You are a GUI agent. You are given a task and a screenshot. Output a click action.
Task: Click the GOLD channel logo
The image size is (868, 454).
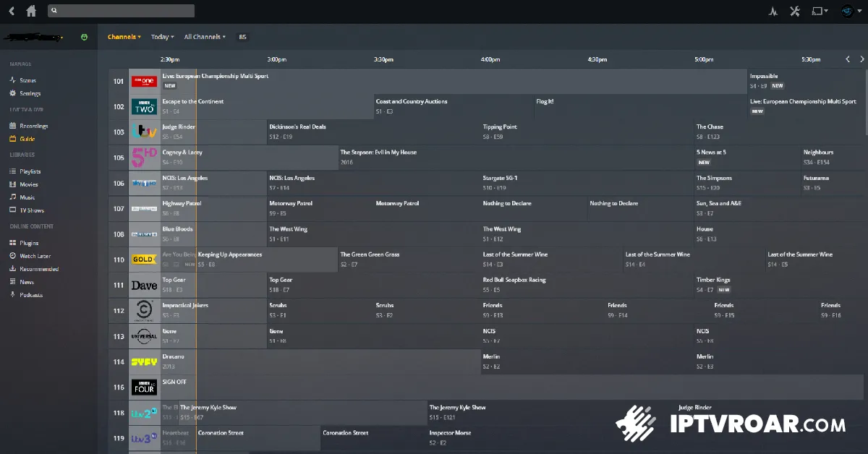pos(144,260)
